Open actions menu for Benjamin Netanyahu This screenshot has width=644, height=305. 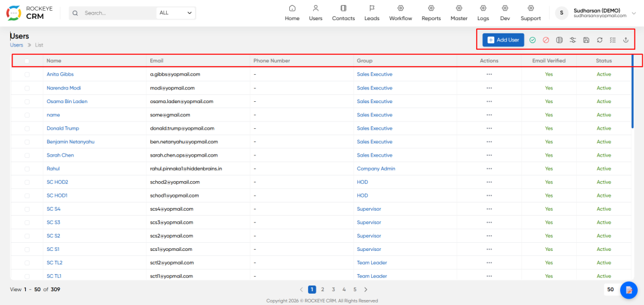point(489,141)
